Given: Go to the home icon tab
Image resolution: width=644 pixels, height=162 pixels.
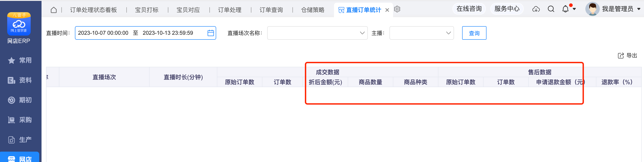Looking at the screenshot, I should pos(53,10).
